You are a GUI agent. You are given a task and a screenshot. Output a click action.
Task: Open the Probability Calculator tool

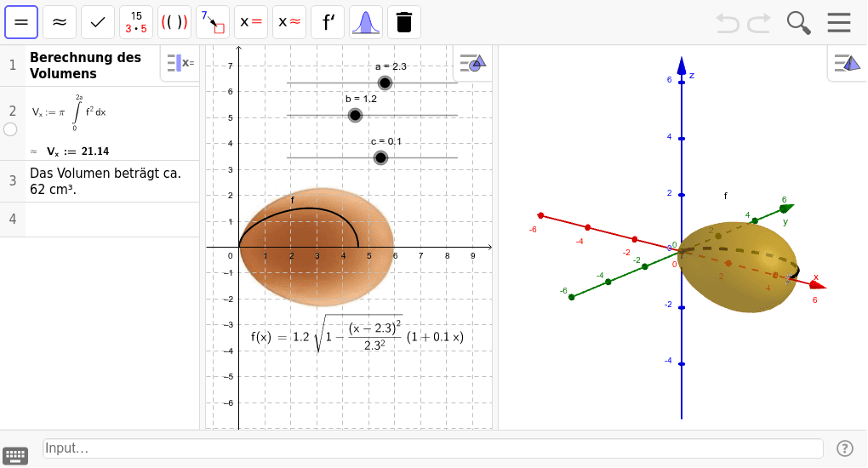point(366,22)
